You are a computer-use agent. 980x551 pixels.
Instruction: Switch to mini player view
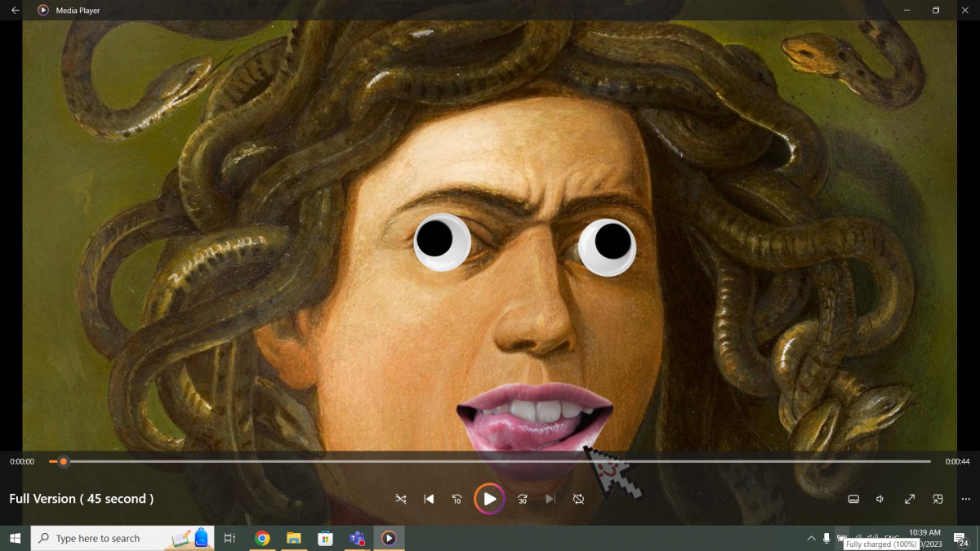(x=938, y=499)
